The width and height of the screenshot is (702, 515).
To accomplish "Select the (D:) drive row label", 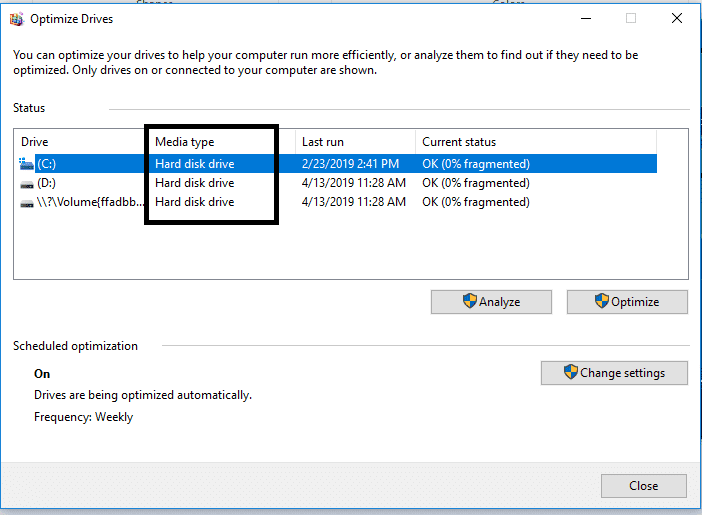I will tap(47, 183).
